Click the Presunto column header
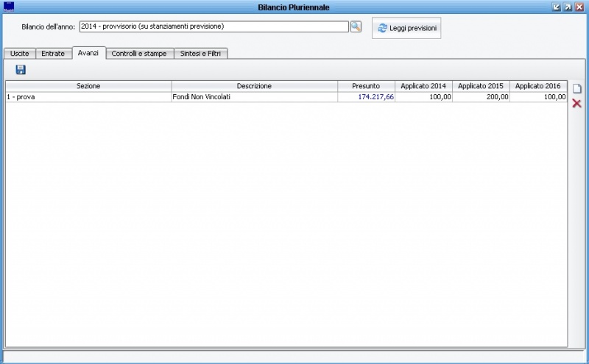The width and height of the screenshot is (589, 364). click(366, 86)
